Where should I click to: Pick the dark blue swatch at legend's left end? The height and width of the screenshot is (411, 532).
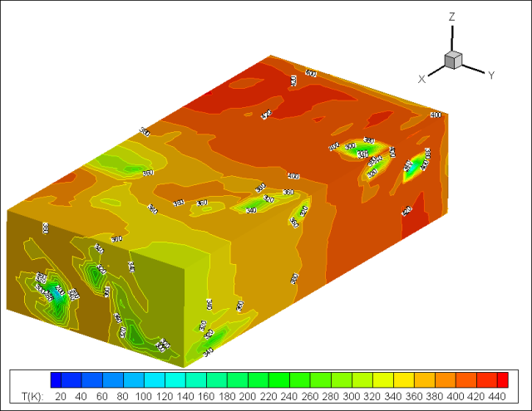[57, 380]
